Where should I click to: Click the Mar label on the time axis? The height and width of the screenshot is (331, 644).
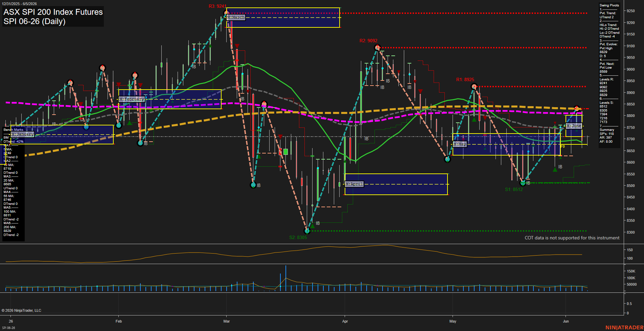(227, 321)
